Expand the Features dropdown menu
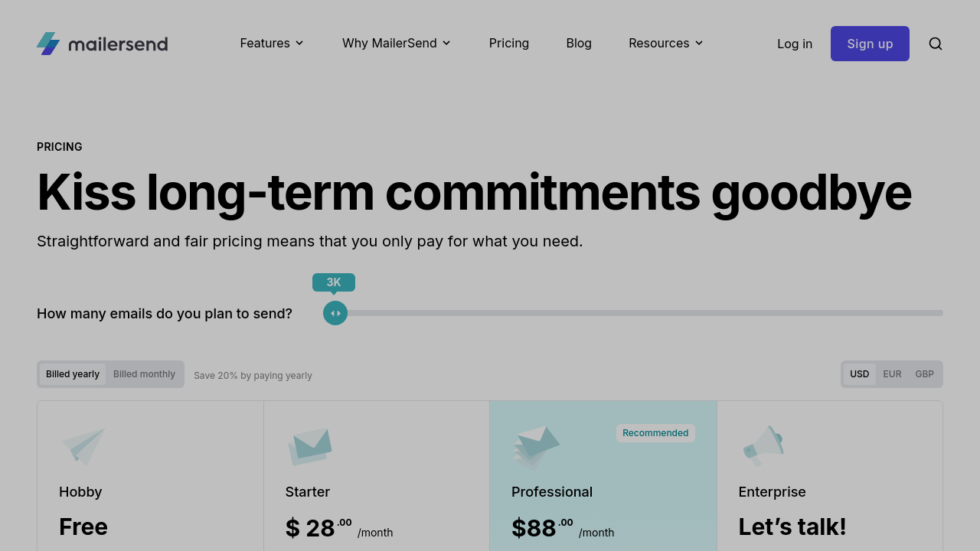The image size is (980, 551). [272, 43]
